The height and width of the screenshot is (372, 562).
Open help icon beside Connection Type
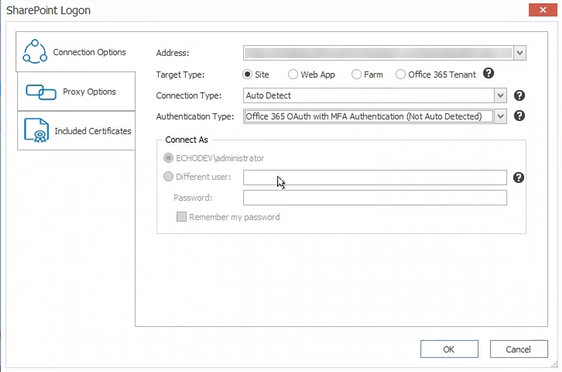[x=519, y=96]
